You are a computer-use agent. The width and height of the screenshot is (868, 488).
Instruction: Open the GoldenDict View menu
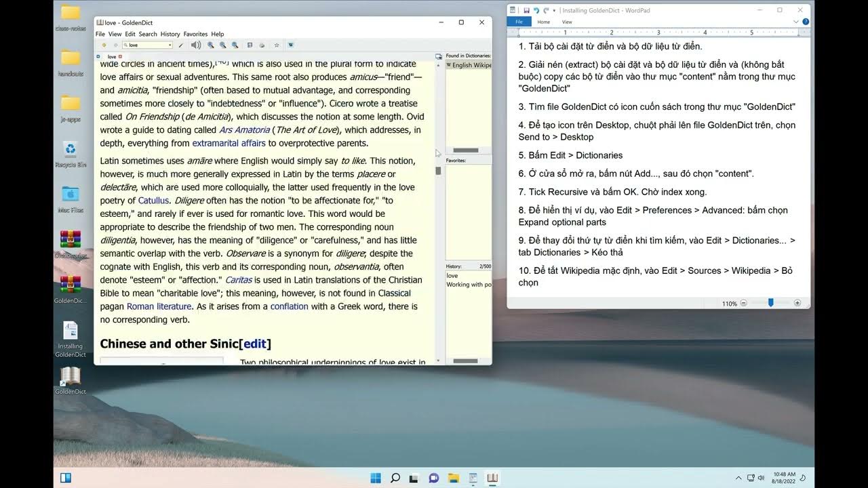tap(115, 34)
